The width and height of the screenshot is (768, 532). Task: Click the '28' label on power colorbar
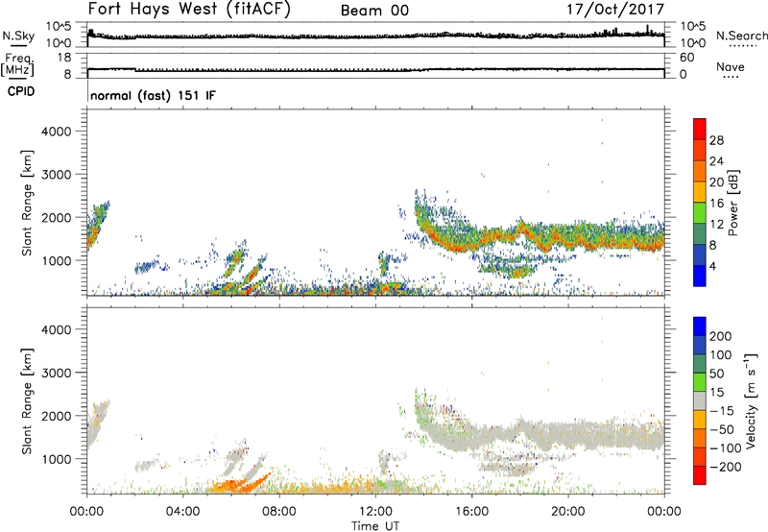click(x=716, y=140)
